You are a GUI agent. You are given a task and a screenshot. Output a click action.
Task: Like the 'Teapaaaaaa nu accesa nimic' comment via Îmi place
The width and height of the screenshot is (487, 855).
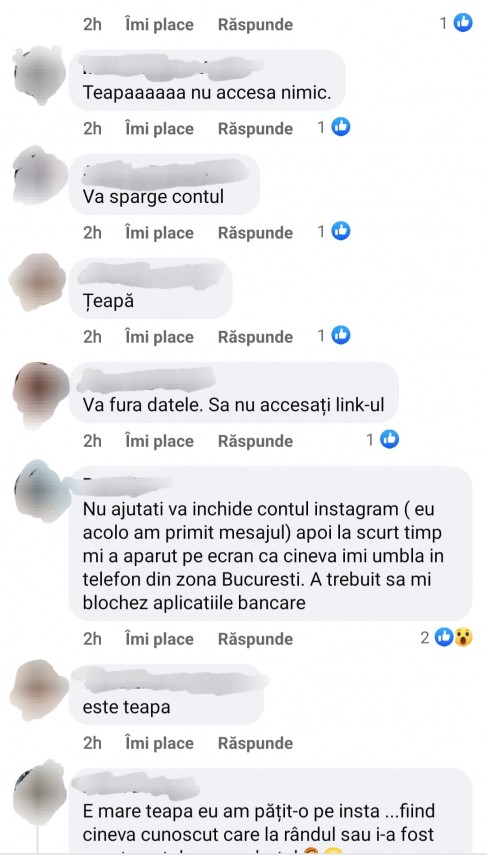pos(159,129)
